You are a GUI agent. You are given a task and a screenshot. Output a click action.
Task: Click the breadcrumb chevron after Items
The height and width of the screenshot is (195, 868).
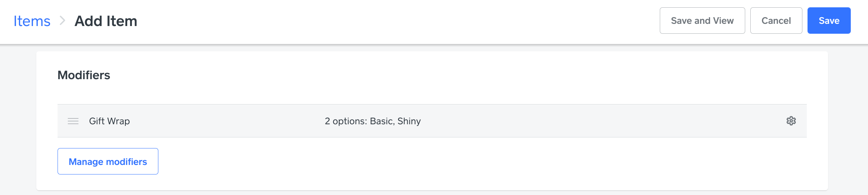[x=62, y=21]
